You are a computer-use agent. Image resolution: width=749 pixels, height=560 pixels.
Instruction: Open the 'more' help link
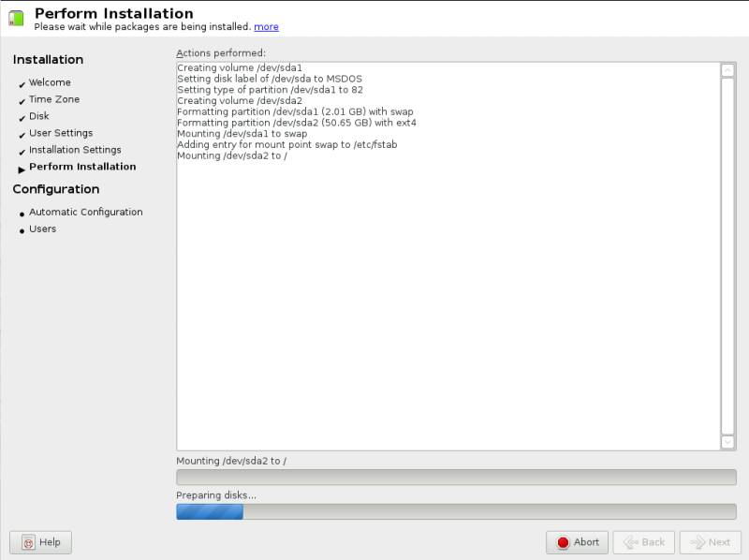click(266, 27)
